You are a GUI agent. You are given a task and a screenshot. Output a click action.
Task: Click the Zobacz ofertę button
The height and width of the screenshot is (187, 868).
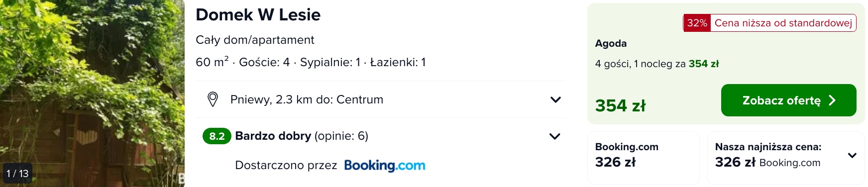point(788,100)
